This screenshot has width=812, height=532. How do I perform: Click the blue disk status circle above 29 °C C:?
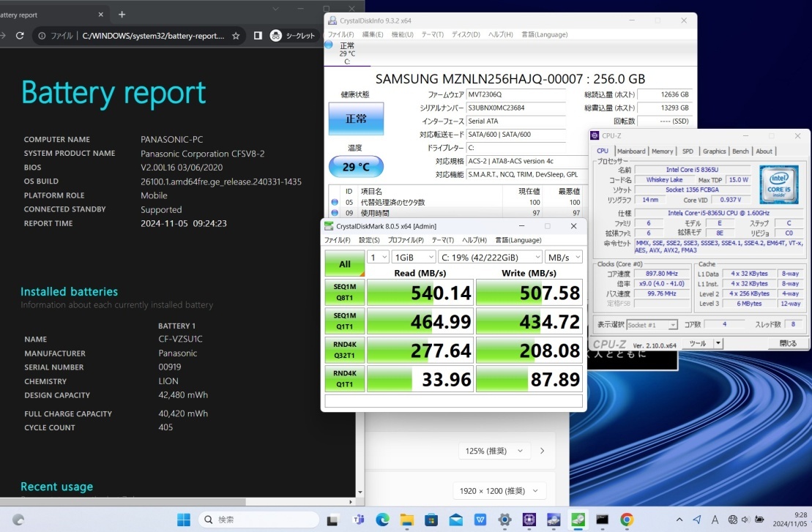[x=328, y=45]
